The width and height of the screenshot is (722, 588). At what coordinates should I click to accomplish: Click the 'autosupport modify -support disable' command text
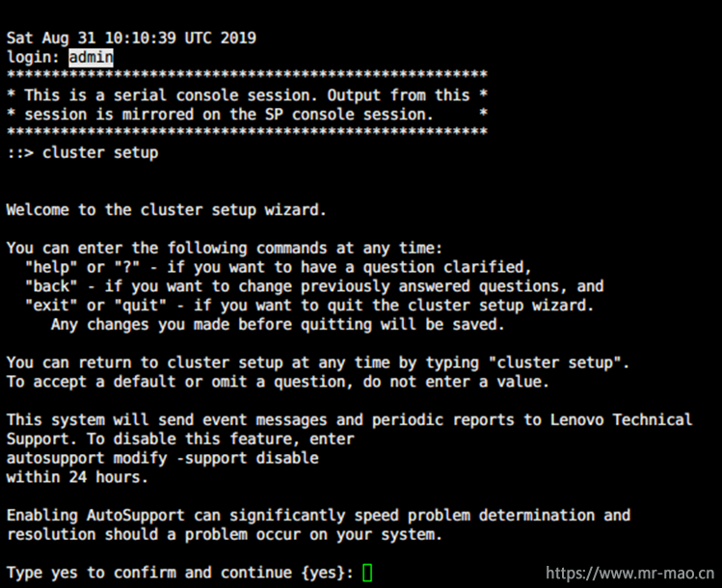pos(163,458)
